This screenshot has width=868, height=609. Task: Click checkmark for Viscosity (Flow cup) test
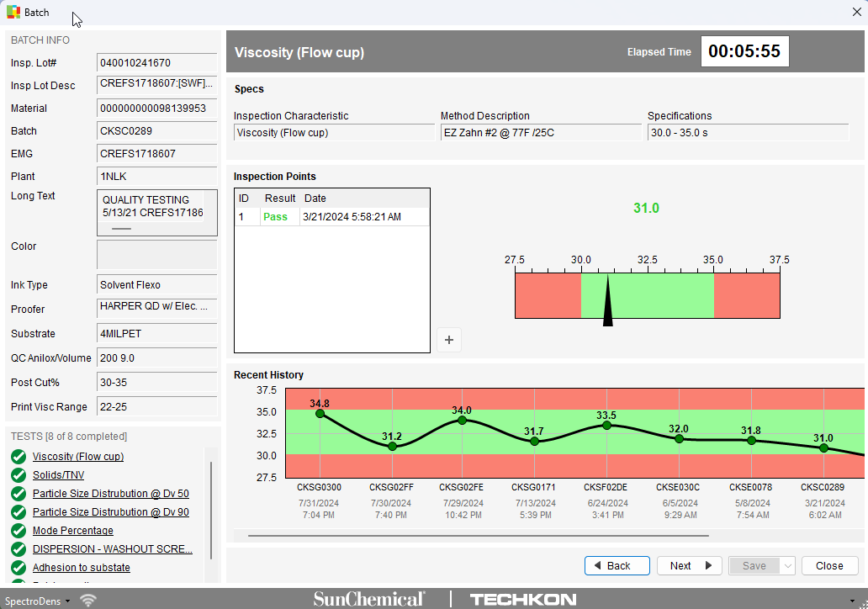click(x=19, y=457)
